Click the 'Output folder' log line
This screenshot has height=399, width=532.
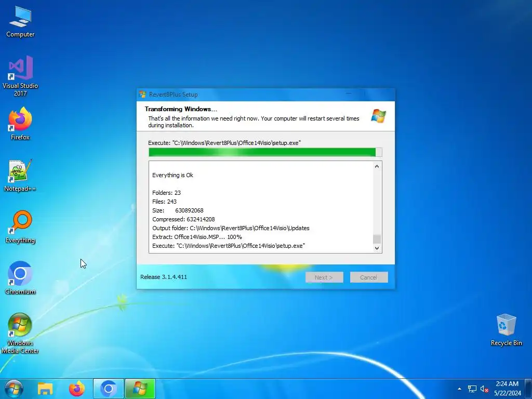point(231,228)
